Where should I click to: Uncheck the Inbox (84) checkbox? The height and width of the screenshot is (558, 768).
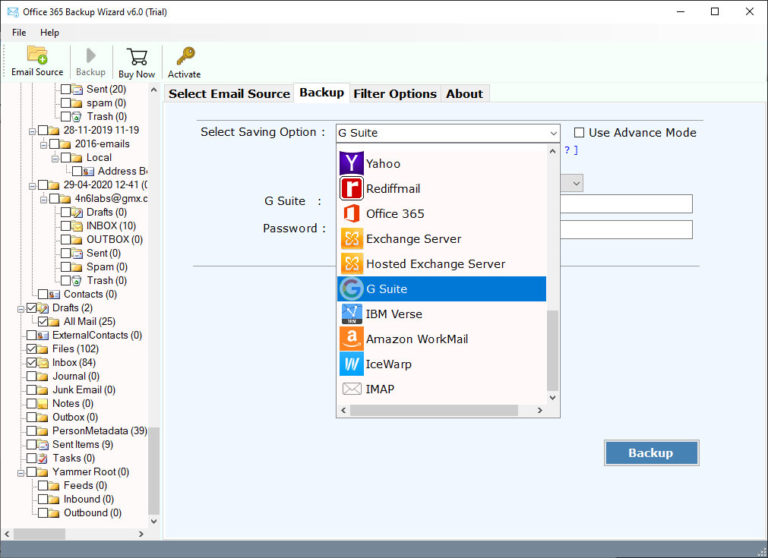[31, 363]
